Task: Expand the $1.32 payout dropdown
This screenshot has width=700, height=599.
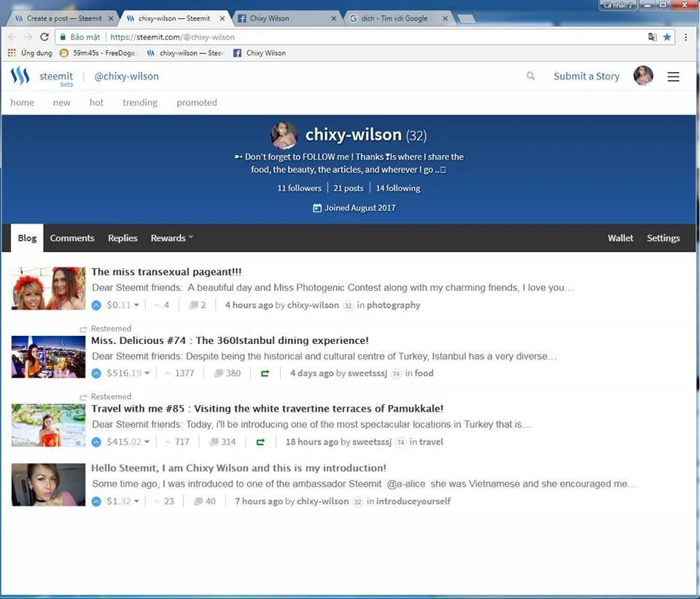Action: (x=136, y=501)
